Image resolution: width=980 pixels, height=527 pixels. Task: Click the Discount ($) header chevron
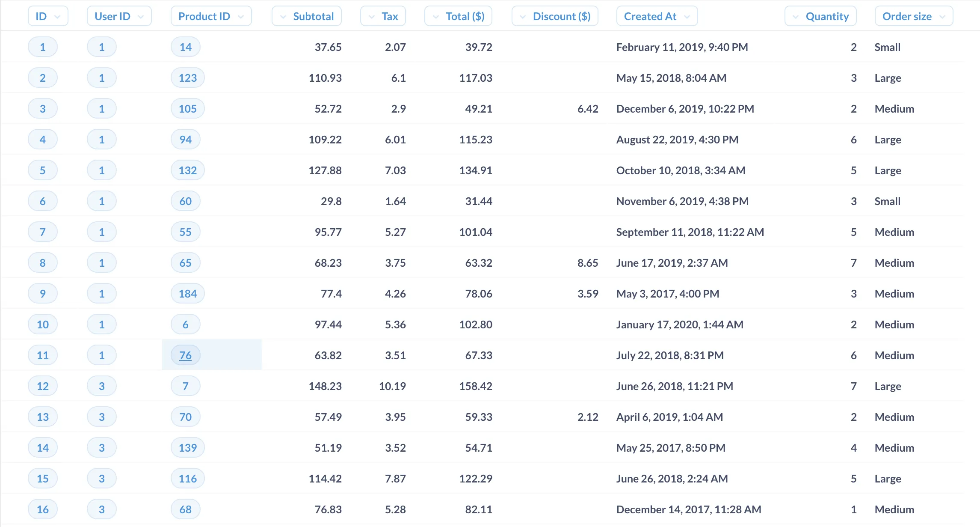pyautogui.click(x=523, y=17)
